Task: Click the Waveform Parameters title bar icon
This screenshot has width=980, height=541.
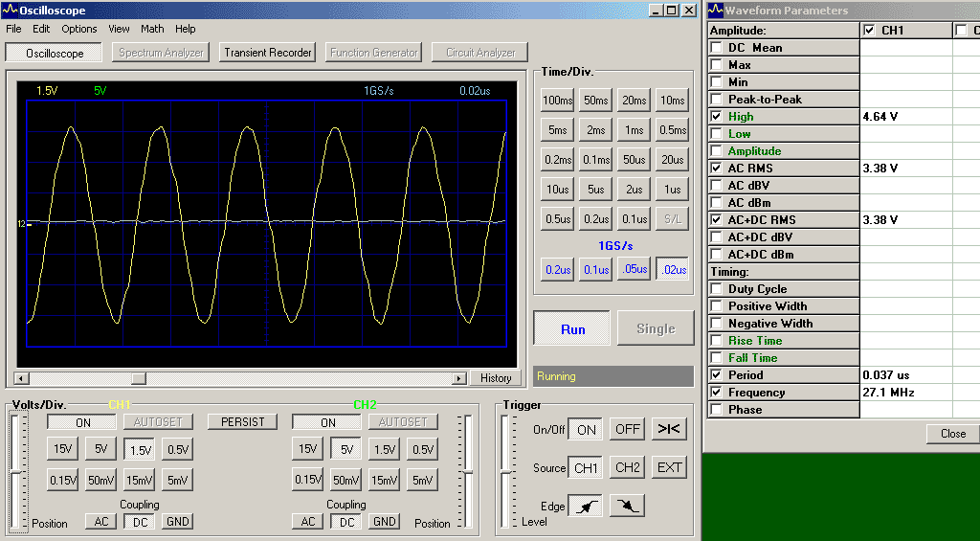Action: tap(714, 11)
